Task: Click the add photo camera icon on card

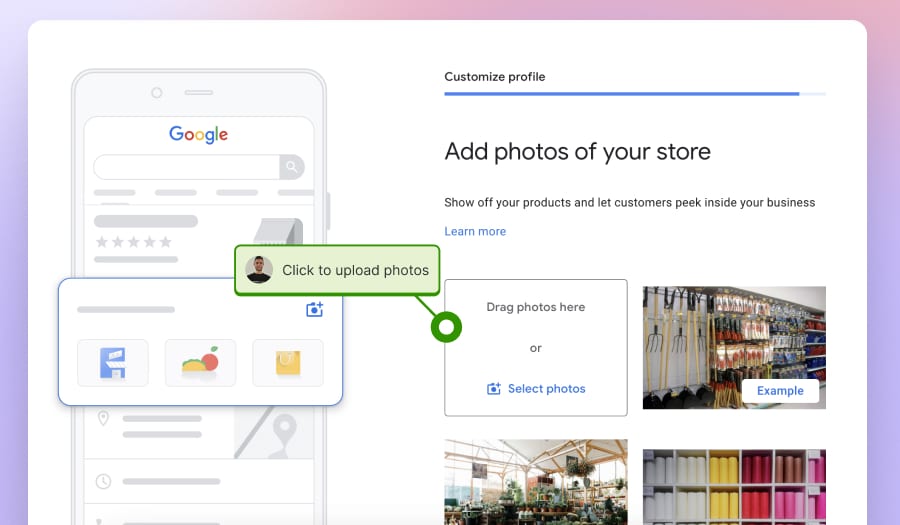Action: (315, 309)
